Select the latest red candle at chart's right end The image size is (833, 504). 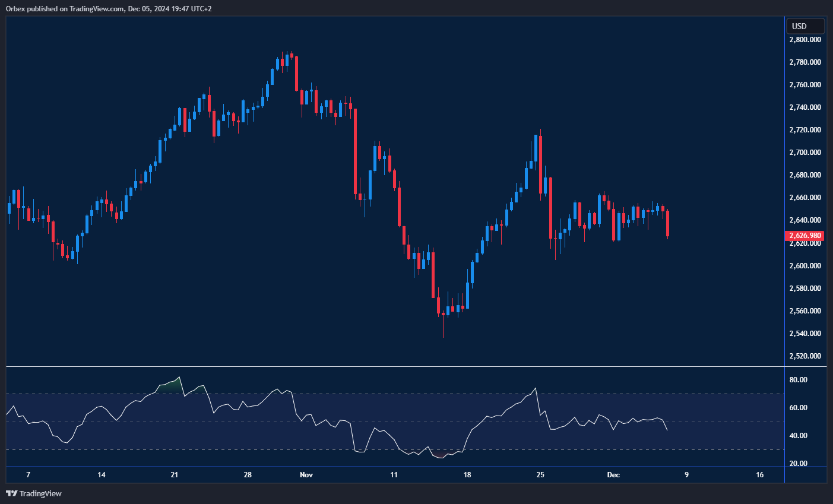(x=668, y=223)
